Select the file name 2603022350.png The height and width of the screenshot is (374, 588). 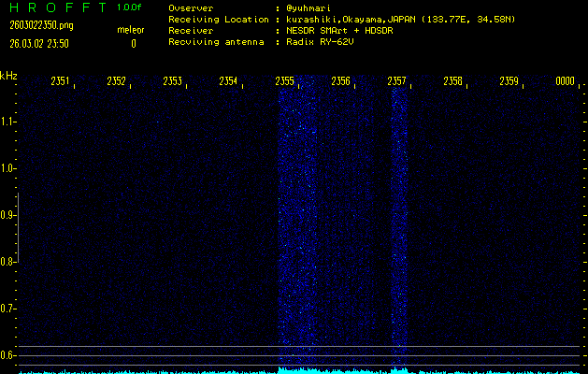pyautogui.click(x=41, y=25)
